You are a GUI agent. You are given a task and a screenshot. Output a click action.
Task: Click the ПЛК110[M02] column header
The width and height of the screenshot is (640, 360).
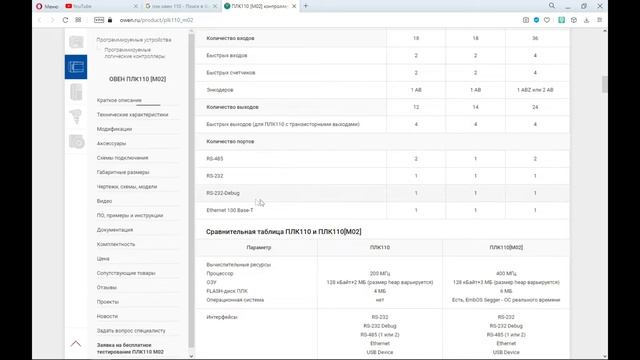(506, 247)
